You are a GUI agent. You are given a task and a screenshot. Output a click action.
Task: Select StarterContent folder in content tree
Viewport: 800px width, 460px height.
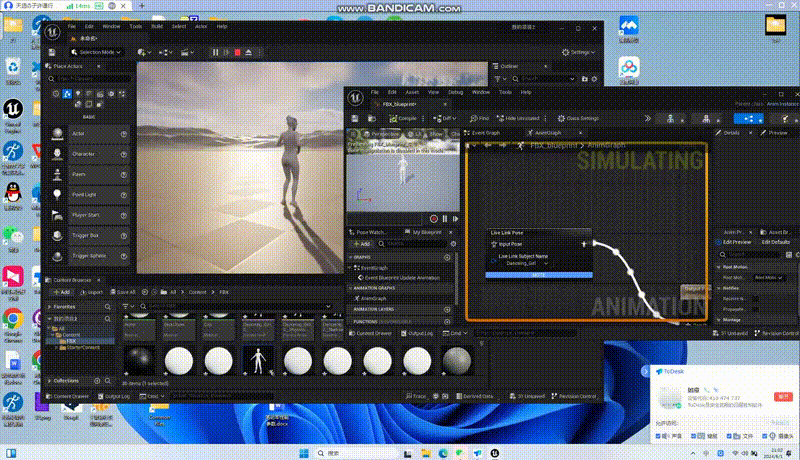(x=83, y=347)
